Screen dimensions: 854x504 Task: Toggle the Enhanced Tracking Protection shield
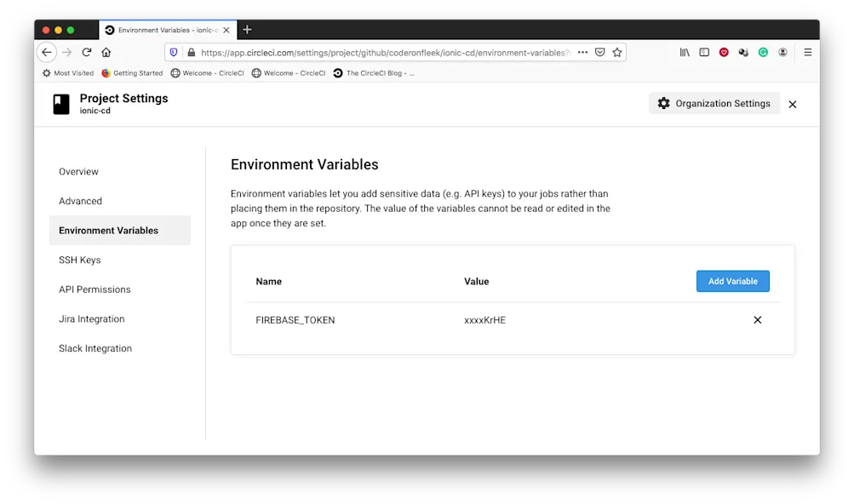[x=173, y=52]
